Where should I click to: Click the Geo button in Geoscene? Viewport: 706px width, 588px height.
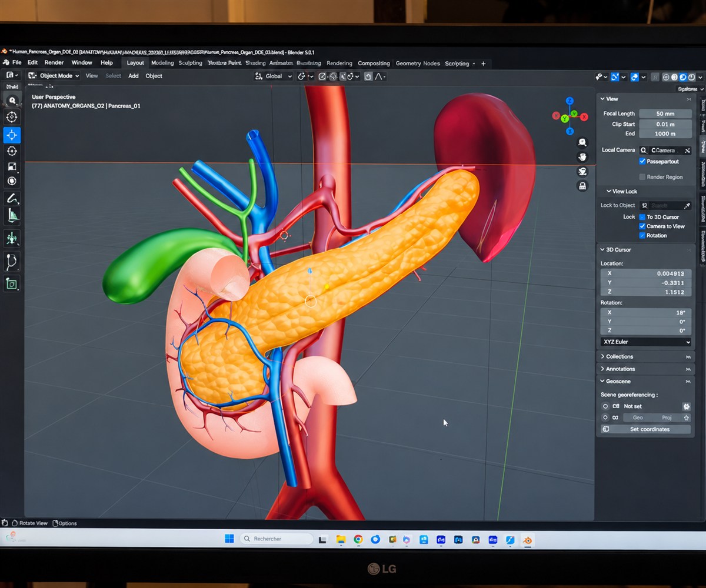pos(638,418)
